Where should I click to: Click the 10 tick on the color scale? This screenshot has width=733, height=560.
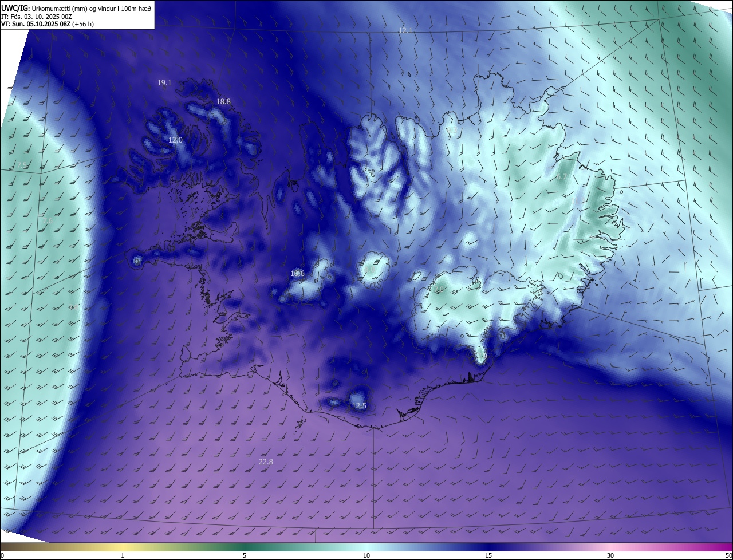(x=366, y=555)
